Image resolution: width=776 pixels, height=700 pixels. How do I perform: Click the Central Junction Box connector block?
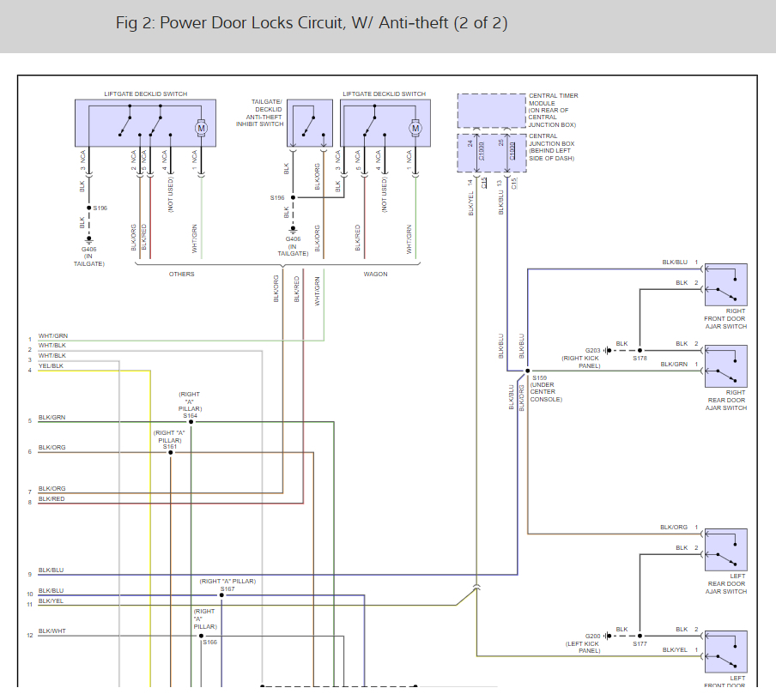[491, 152]
